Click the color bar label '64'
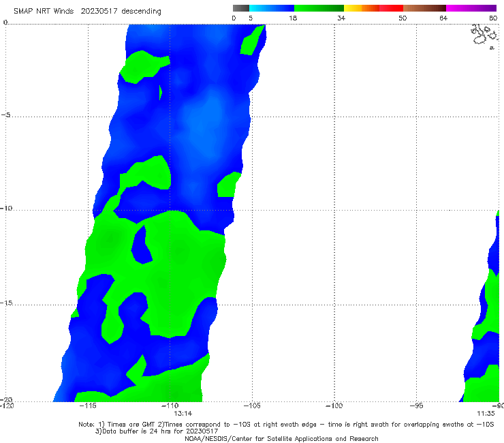The height and width of the screenshot is (443, 504). [443, 18]
